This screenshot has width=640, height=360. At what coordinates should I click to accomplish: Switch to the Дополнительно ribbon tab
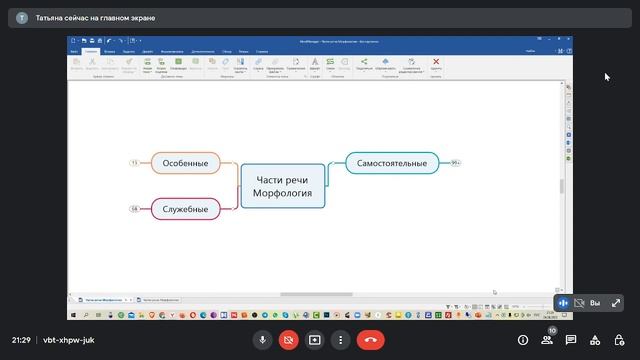click(203, 51)
